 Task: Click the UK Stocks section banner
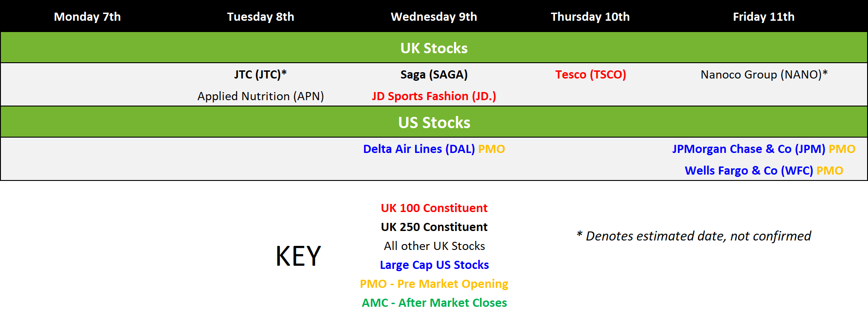[x=434, y=48]
